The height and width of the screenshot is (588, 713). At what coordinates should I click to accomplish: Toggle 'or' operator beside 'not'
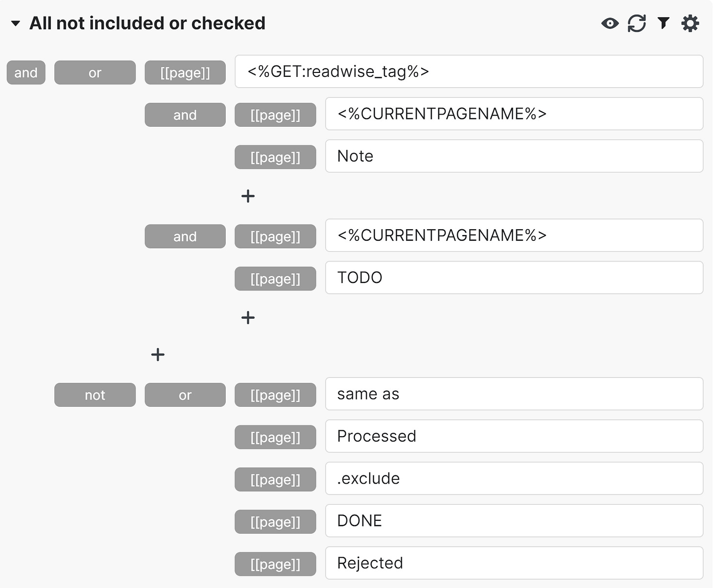(185, 395)
